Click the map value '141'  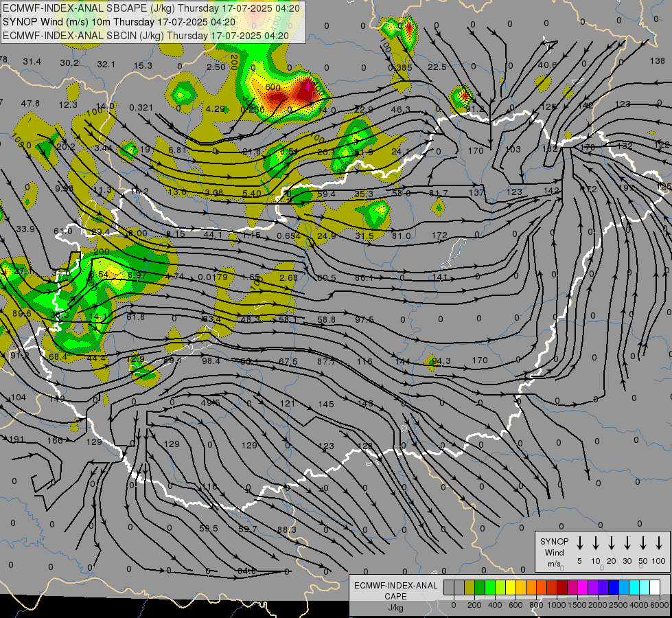click(x=440, y=277)
